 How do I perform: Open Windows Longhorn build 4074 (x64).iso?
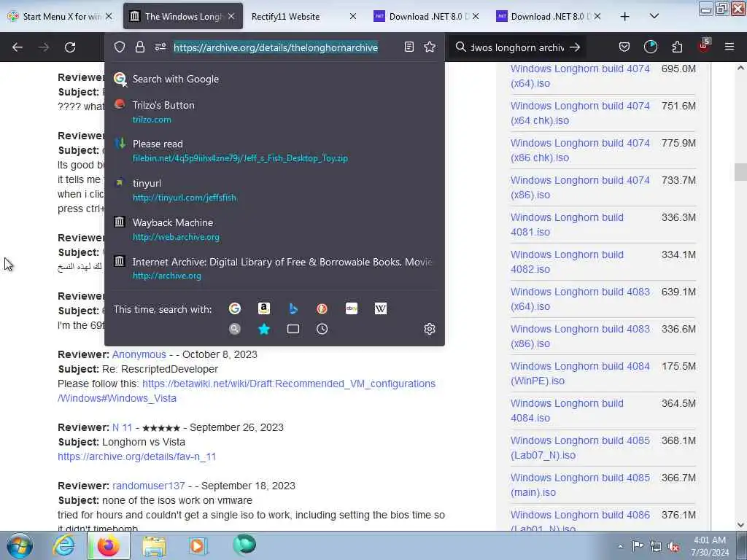[580, 76]
